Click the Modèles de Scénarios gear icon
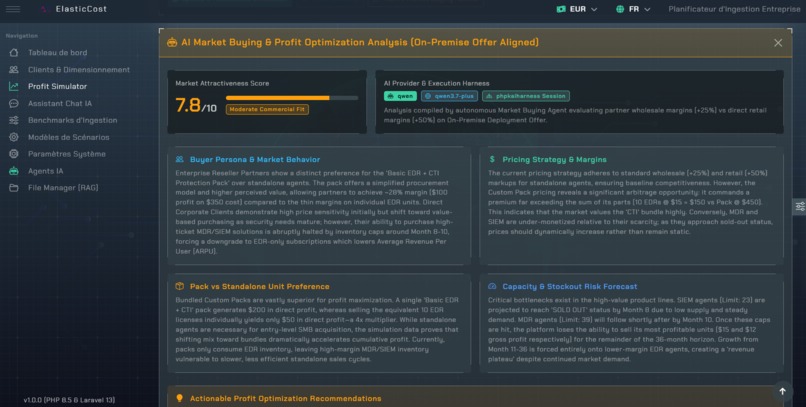Image resolution: width=806 pixels, height=407 pixels. 14,137
